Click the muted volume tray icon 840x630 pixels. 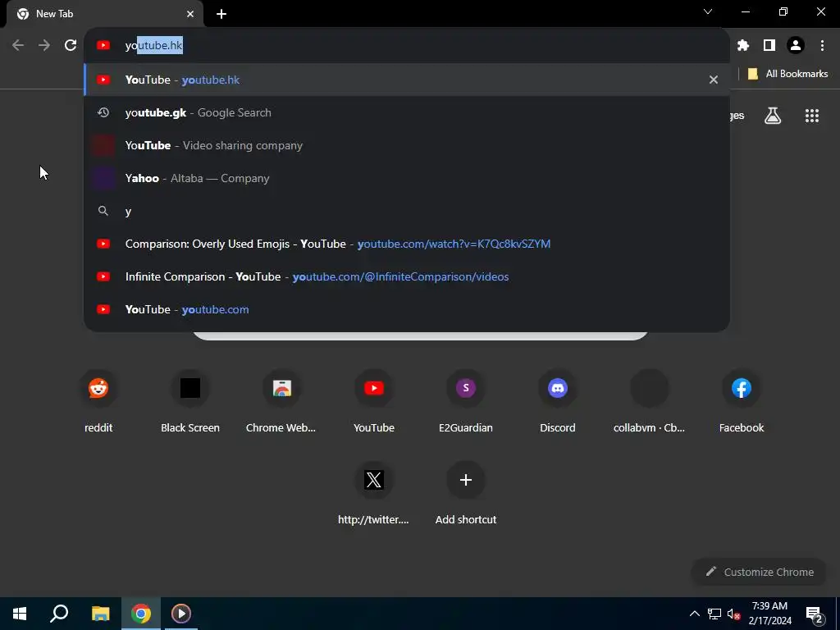coord(733,614)
